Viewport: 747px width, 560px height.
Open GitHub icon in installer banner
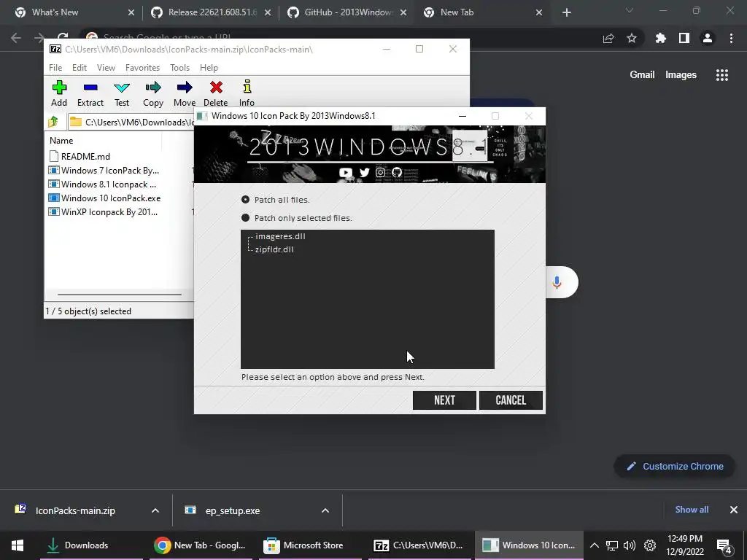pos(396,172)
